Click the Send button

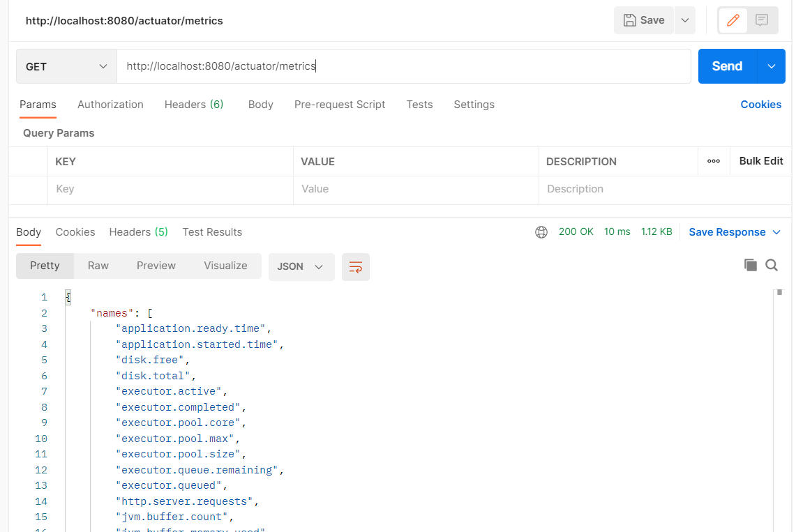[726, 66]
